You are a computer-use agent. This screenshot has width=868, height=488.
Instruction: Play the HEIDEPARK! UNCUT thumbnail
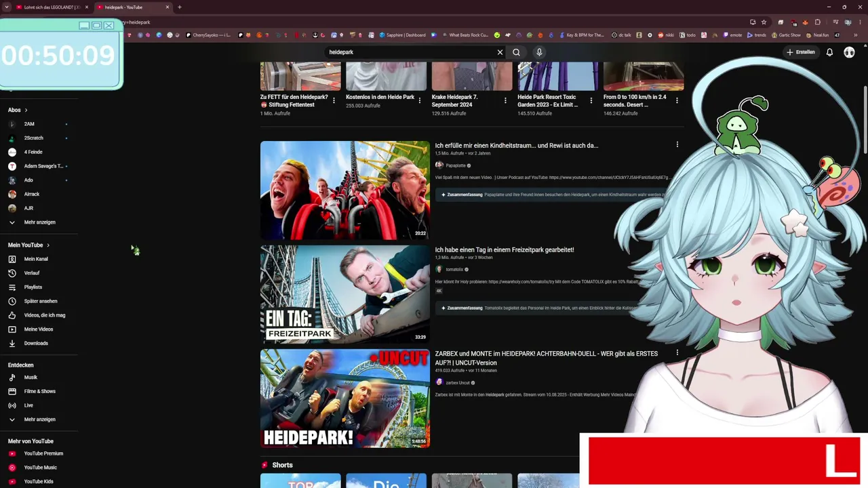pyautogui.click(x=345, y=399)
